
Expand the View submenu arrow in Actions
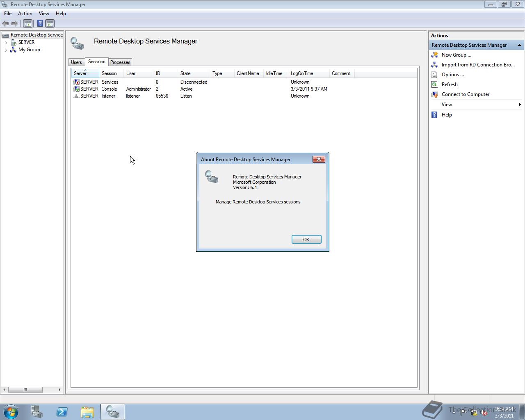click(520, 105)
